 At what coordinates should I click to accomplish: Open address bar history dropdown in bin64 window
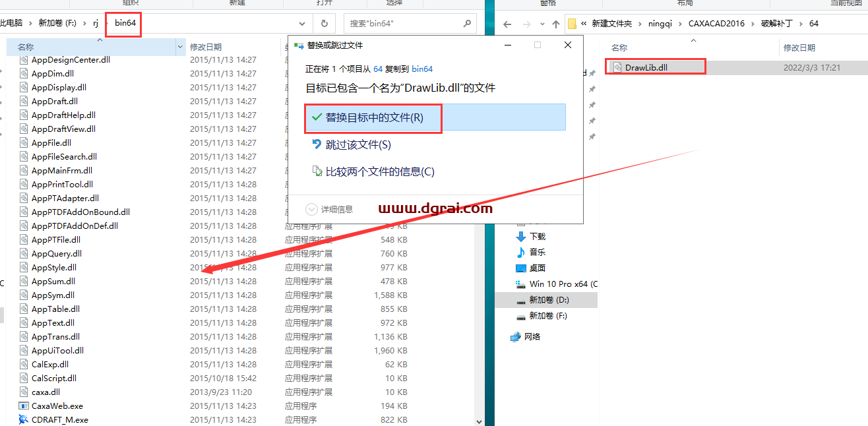[x=302, y=23]
